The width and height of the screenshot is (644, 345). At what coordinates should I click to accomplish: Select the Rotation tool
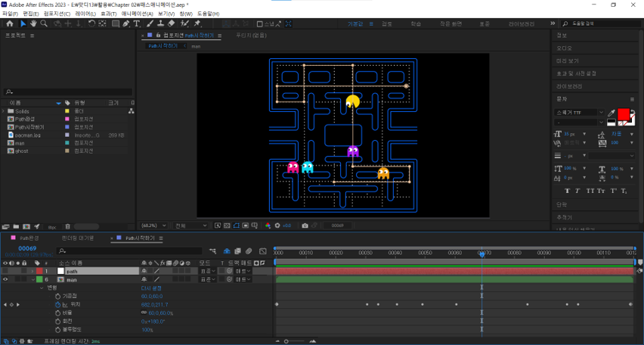click(91, 24)
